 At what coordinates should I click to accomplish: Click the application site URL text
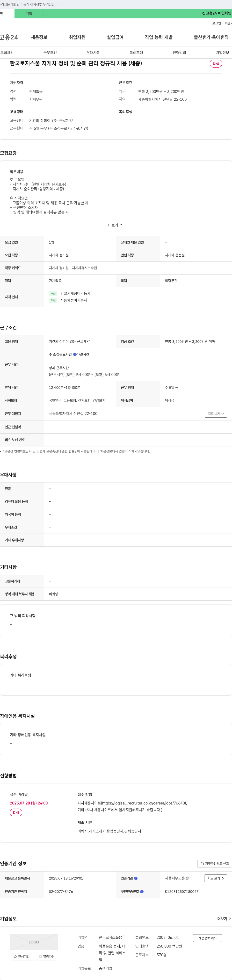click(x=132, y=803)
